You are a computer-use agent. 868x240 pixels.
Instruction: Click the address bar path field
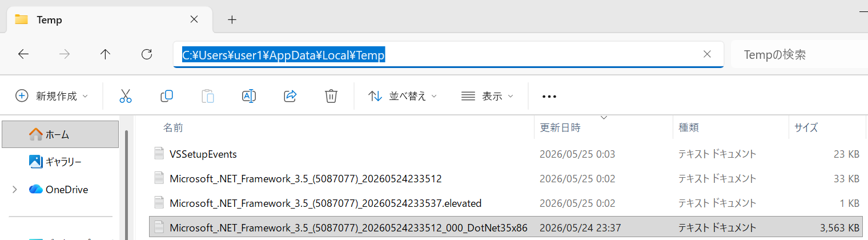(448, 55)
